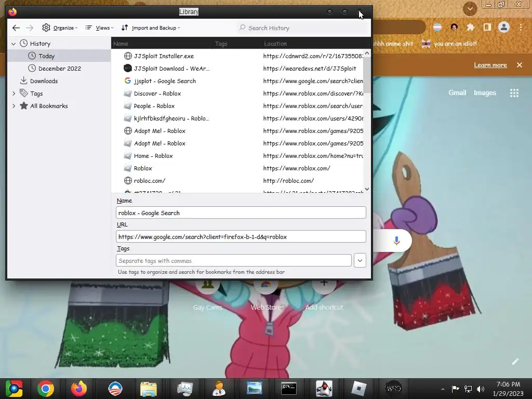Open Chrome from the taskbar

(x=46, y=389)
